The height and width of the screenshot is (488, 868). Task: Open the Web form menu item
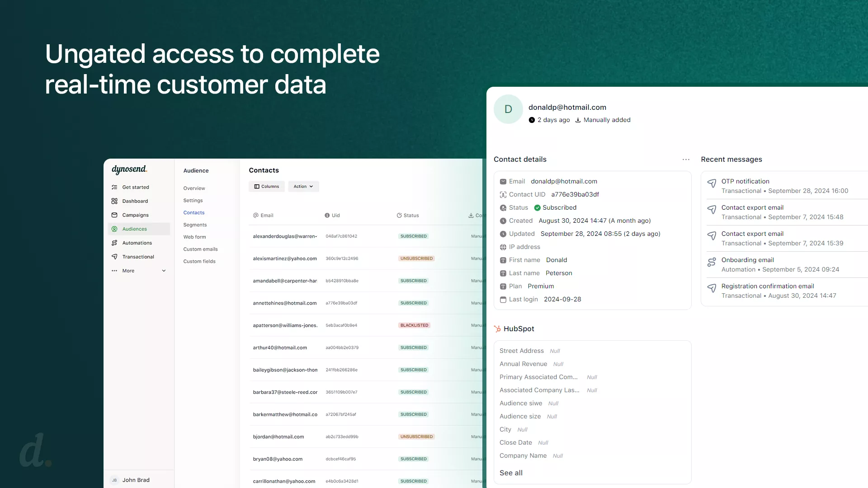coord(194,237)
